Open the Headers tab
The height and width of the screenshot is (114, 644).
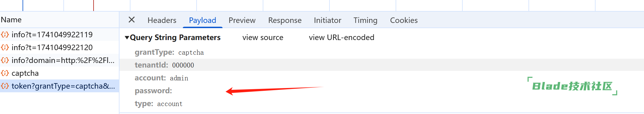(x=162, y=20)
